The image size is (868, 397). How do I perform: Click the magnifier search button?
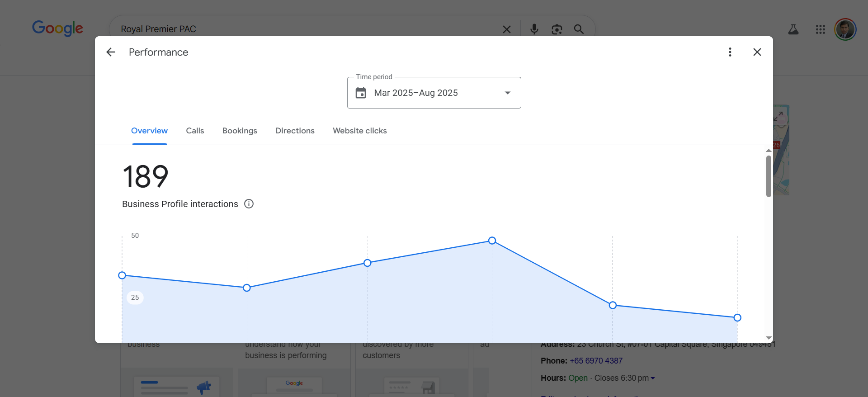click(x=579, y=29)
